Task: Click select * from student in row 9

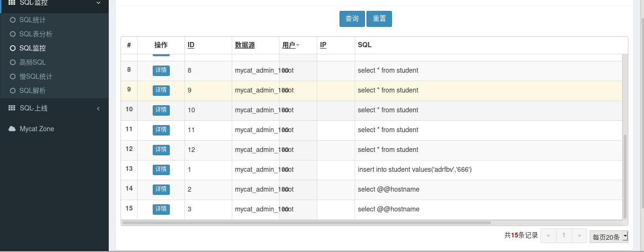Action: (388, 90)
